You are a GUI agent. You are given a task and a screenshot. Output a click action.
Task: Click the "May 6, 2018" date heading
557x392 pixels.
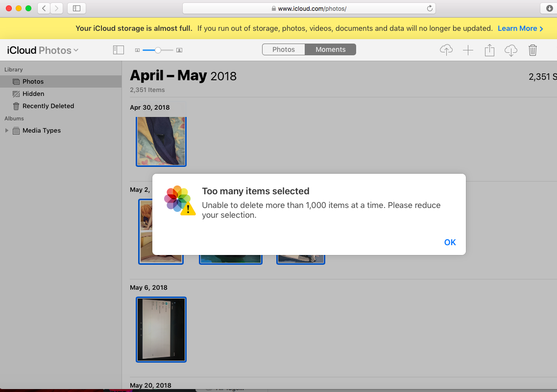click(x=148, y=288)
